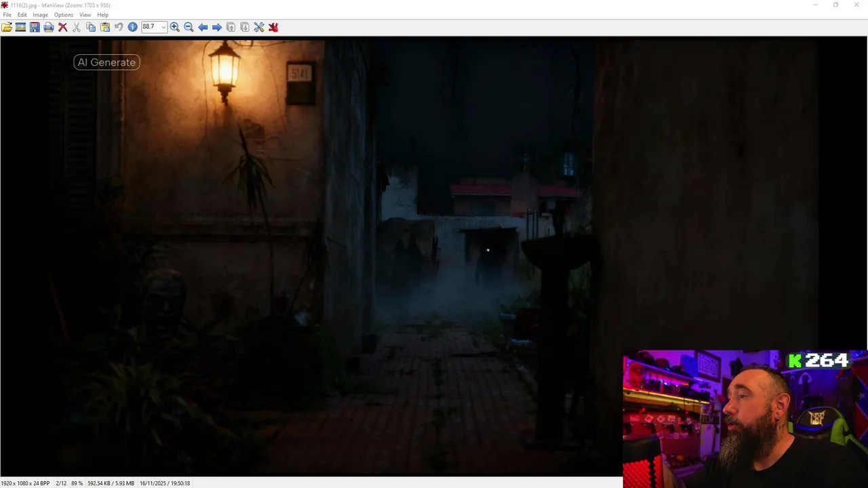Click the AI Generate label on image
Screen dimensions: 868x488
pyautogui.click(x=106, y=62)
